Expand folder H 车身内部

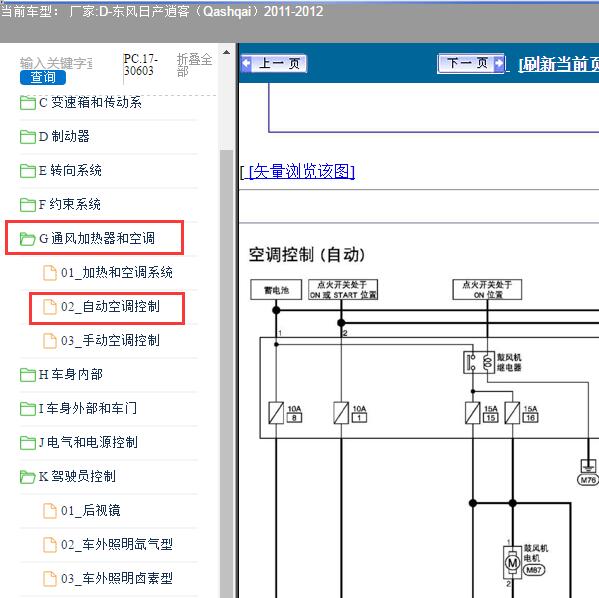[71, 374]
